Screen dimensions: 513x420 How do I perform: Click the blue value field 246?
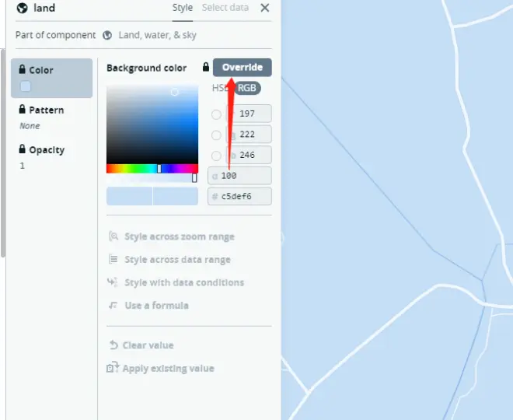click(x=249, y=155)
